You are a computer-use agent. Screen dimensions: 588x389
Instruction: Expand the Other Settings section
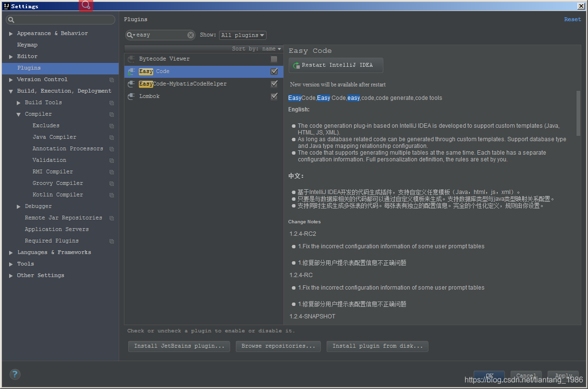(11, 276)
